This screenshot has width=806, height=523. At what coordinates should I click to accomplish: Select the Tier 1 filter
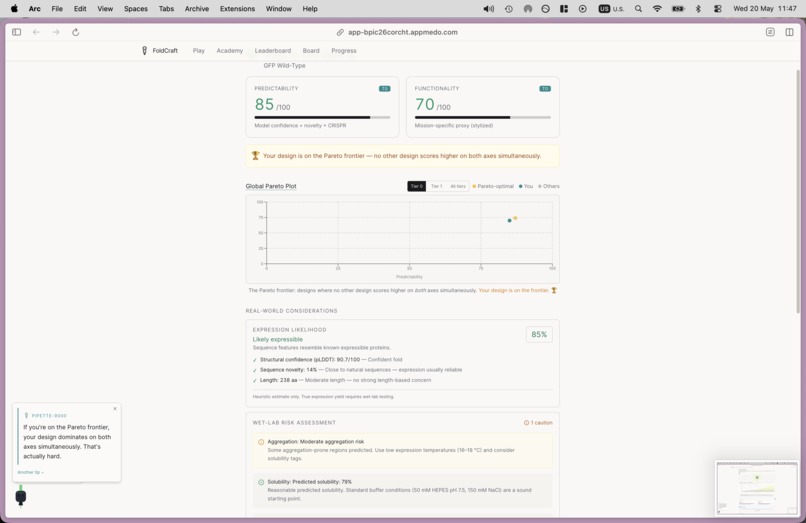(436, 186)
